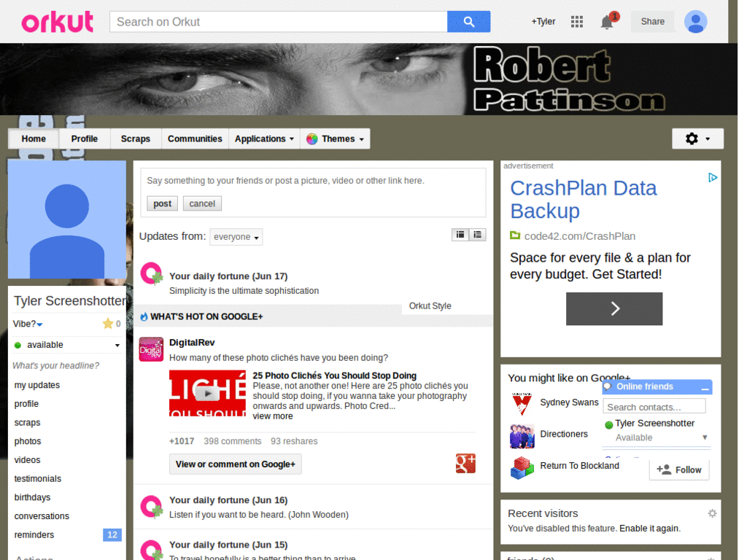Open the Communities tab
Image resolution: width=747 pixels, height=560 pixels.
[x=195, y=139]
